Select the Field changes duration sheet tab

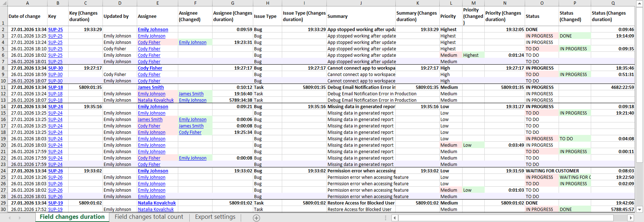72,217
